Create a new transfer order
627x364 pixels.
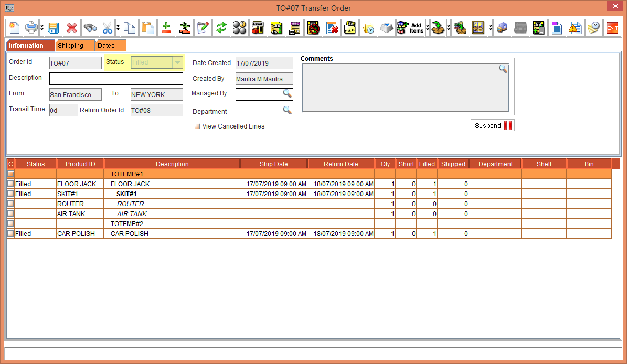click(14, 28)
